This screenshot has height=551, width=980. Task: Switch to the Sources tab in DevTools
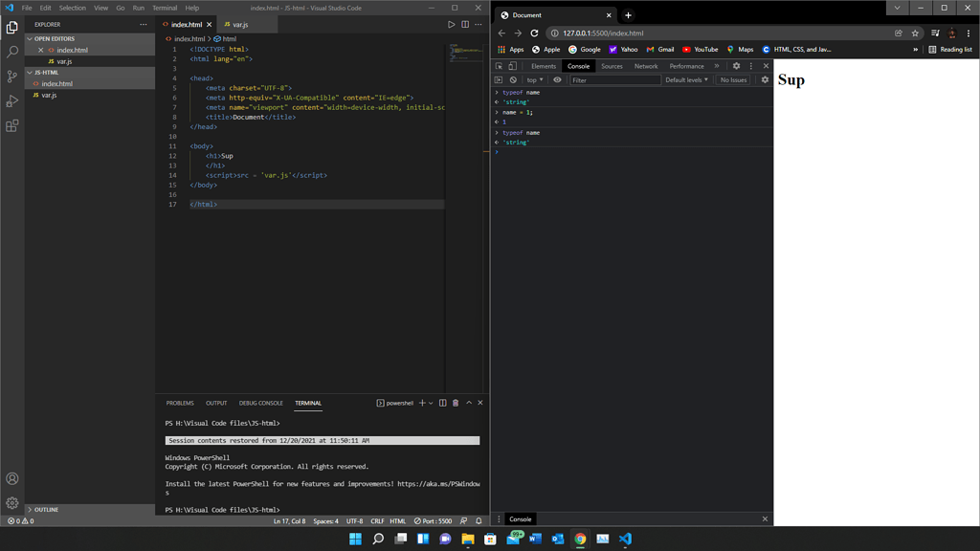tap(612, 66)
